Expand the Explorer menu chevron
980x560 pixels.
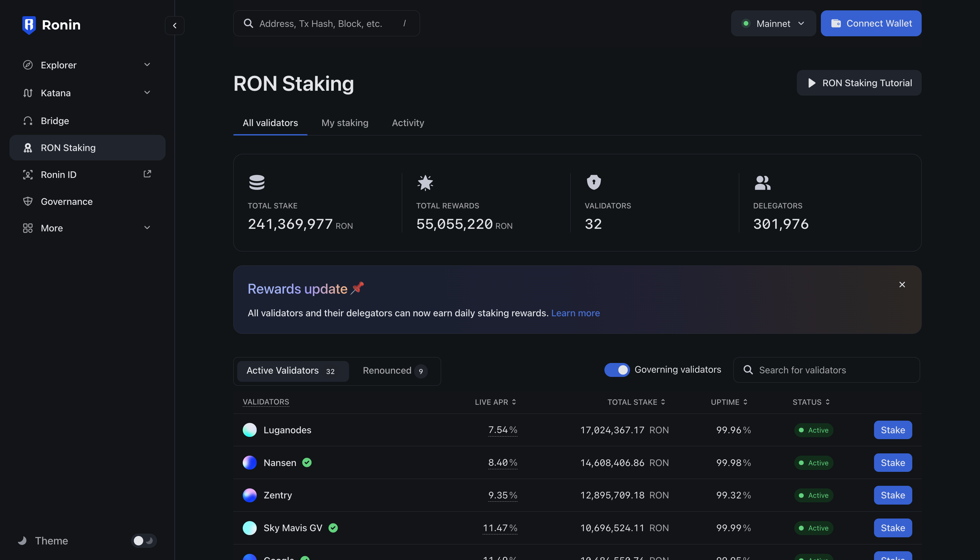[147, 64]
